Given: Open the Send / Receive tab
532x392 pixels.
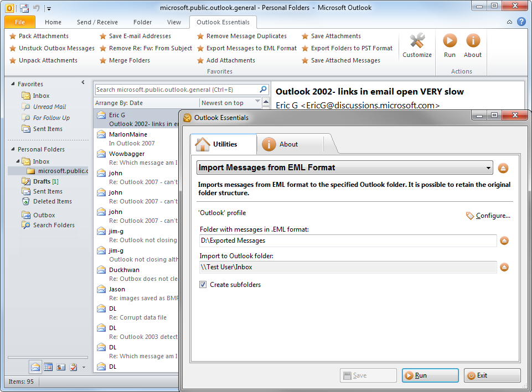Looking at the screenshot, I should tap(97, 22).
